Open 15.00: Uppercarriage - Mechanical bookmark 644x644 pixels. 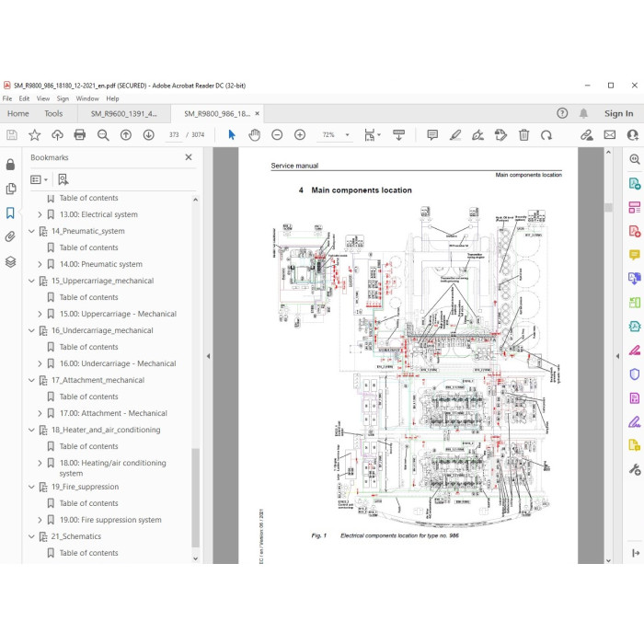119,314
